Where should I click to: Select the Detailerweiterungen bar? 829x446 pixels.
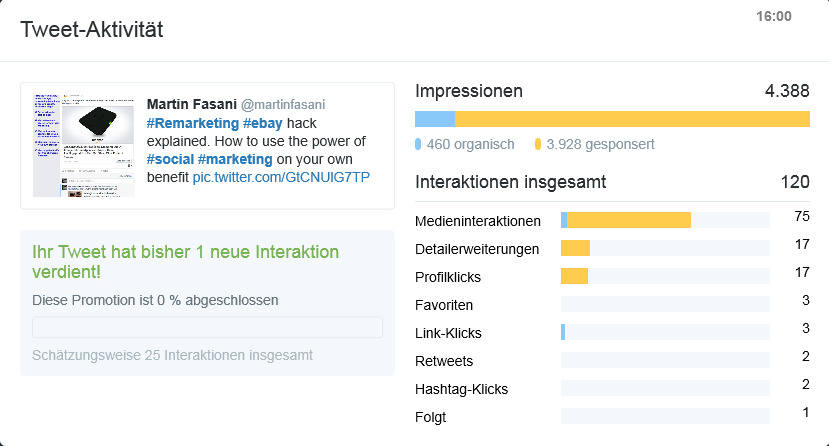576,248
